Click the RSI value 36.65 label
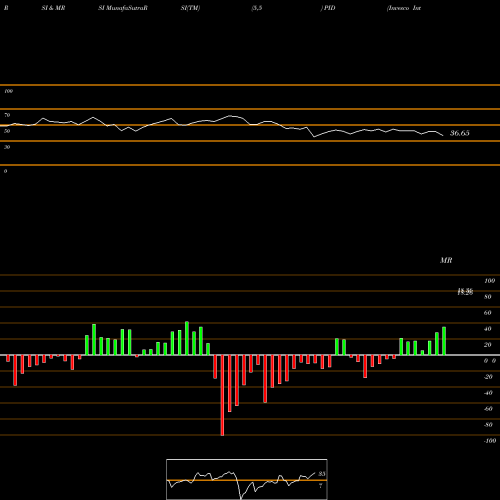Viewport: 500px width, 500px height. [x=460, y=133]
